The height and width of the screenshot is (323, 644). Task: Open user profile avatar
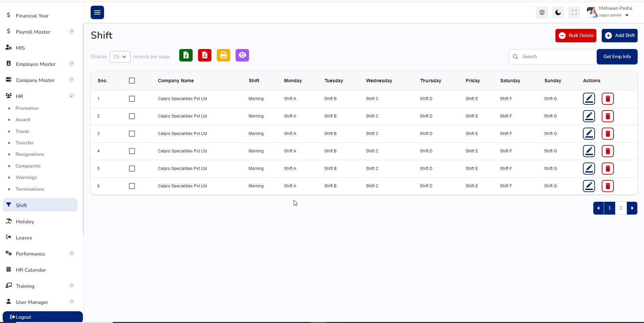592,12
